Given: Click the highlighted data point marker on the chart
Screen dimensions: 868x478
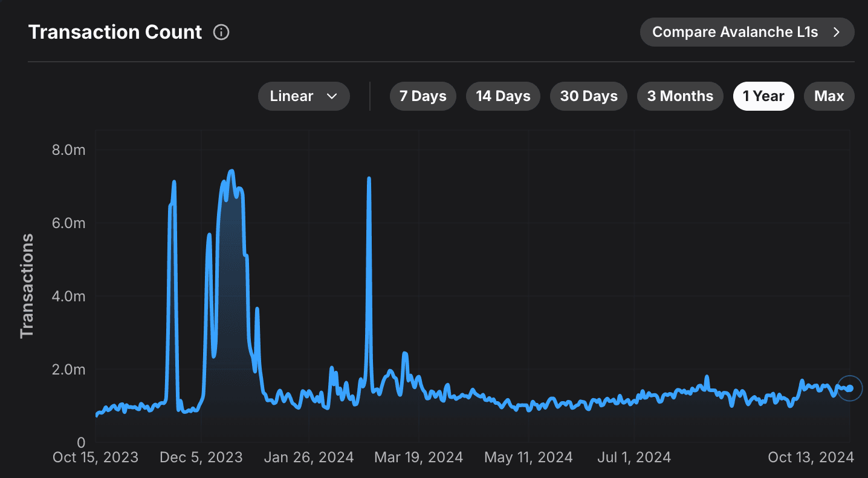Looking at the screenshot, I should [849, 388].
